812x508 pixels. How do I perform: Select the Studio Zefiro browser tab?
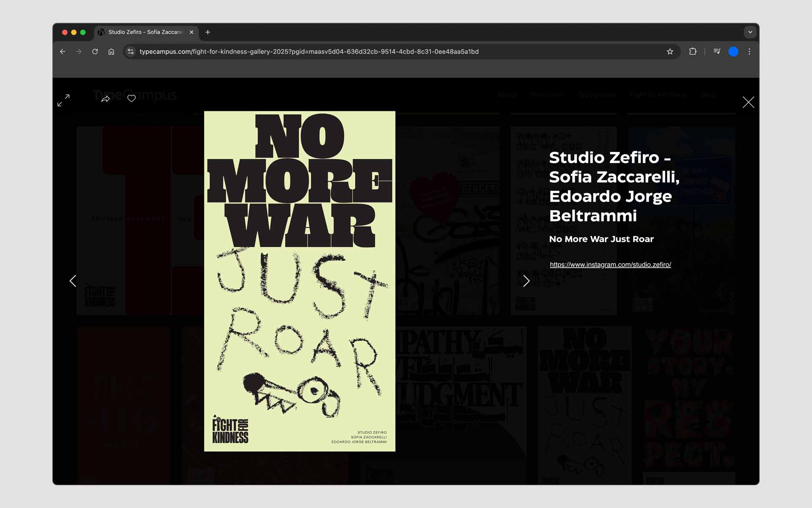(146, 32)
